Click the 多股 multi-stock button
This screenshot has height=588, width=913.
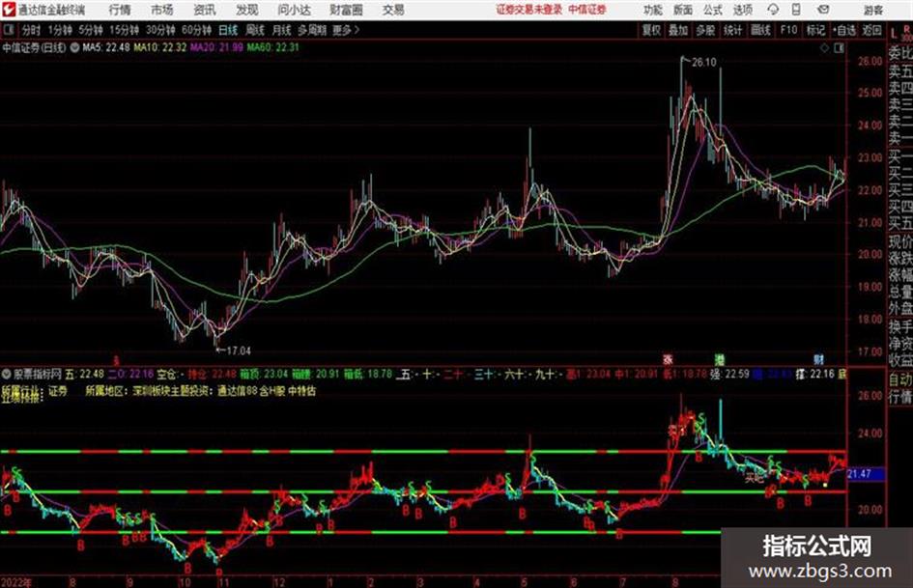pyautogui.click(x=705, y=30)
